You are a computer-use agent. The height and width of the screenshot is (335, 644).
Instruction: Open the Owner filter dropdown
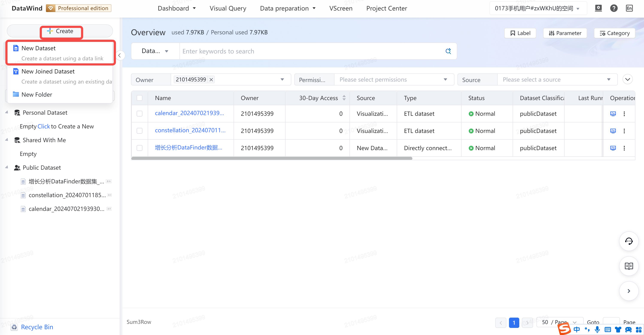(x=231, y=79)
